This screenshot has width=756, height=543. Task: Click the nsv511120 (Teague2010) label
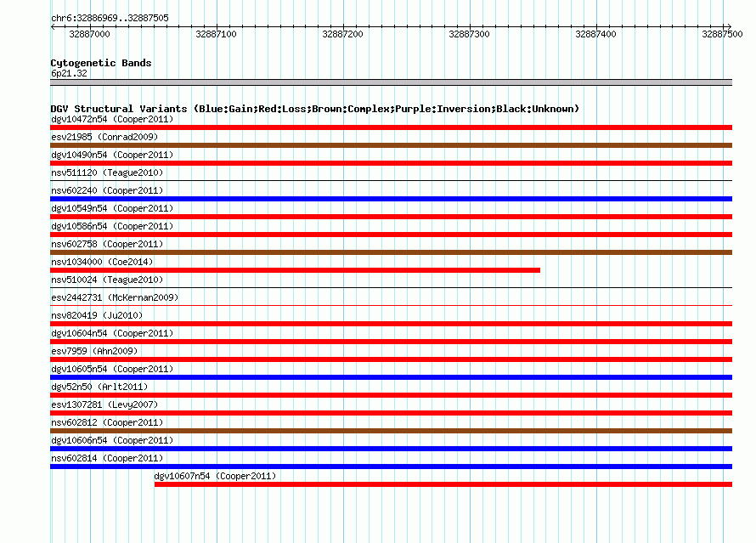click(107, 173)
